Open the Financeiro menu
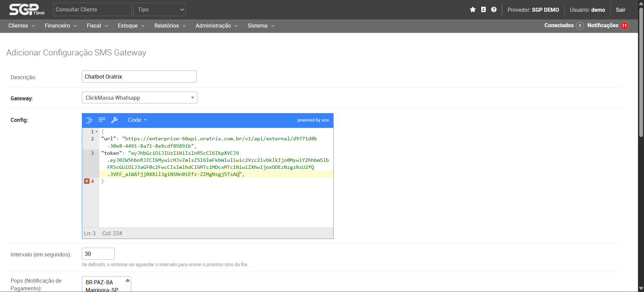Viewport: 644px width, 292px height. point(60,26)
